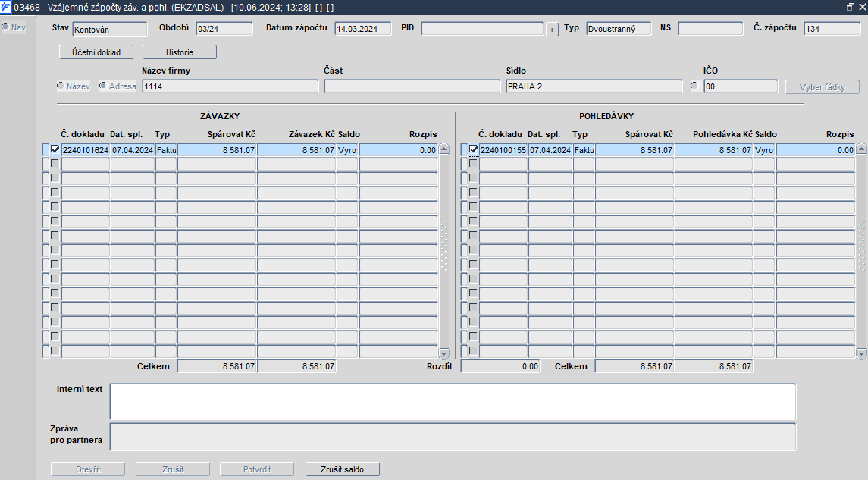Click the Potvrdit button

[x=257, y=469]
